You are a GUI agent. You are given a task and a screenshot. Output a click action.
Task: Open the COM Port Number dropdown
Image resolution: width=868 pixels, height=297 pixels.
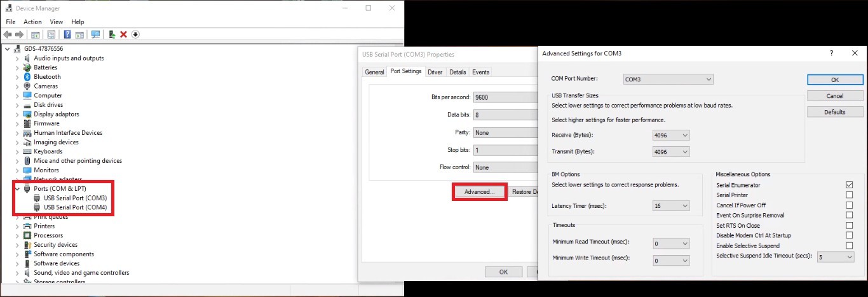point(668,79)
